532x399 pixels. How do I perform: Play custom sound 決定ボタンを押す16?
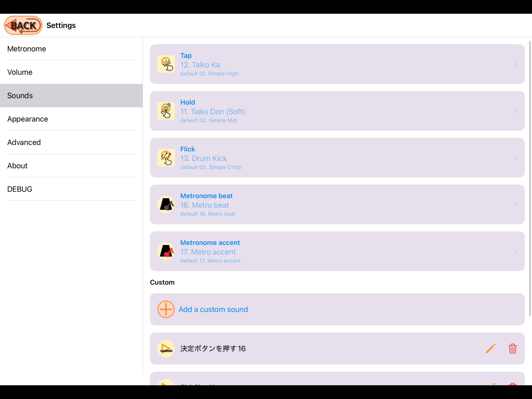(166, 349)
